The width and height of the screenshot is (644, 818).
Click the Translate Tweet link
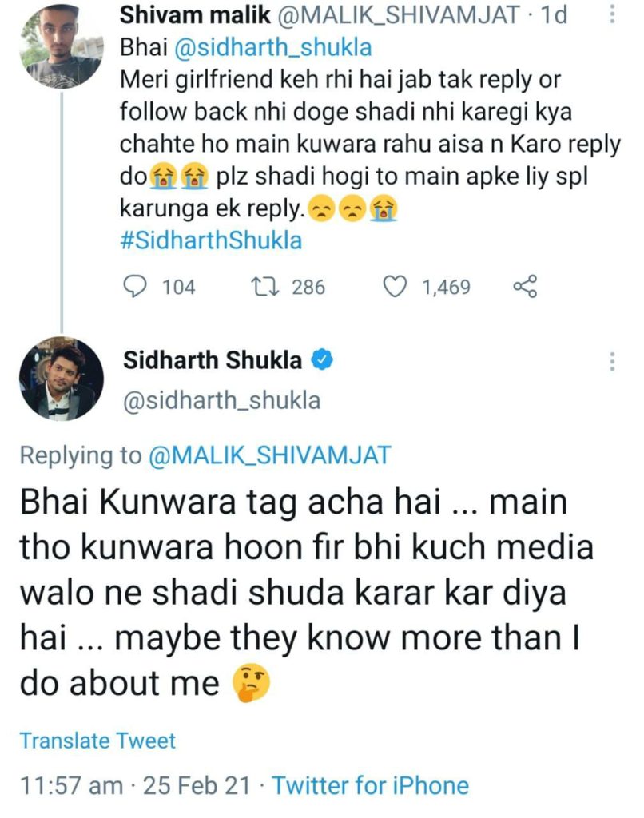pyautogui.click(x=97, y=741)
